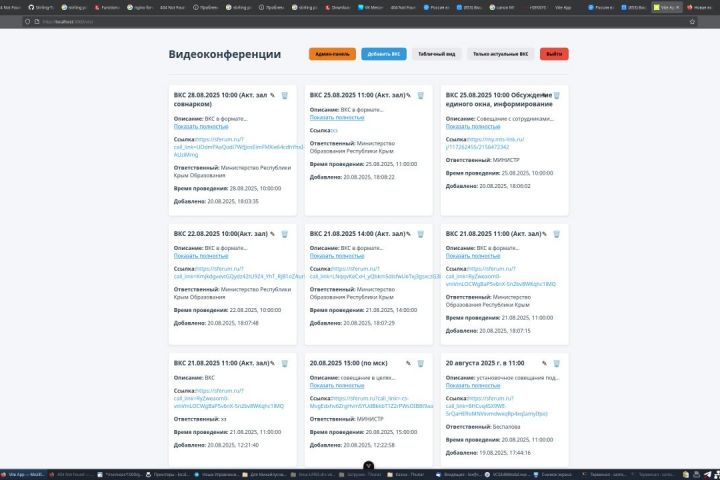This screenshot has height=480, width=720.
Task: Click Добавлено: 19.08.2025, 17:44:16
Action: pos(488,453)
